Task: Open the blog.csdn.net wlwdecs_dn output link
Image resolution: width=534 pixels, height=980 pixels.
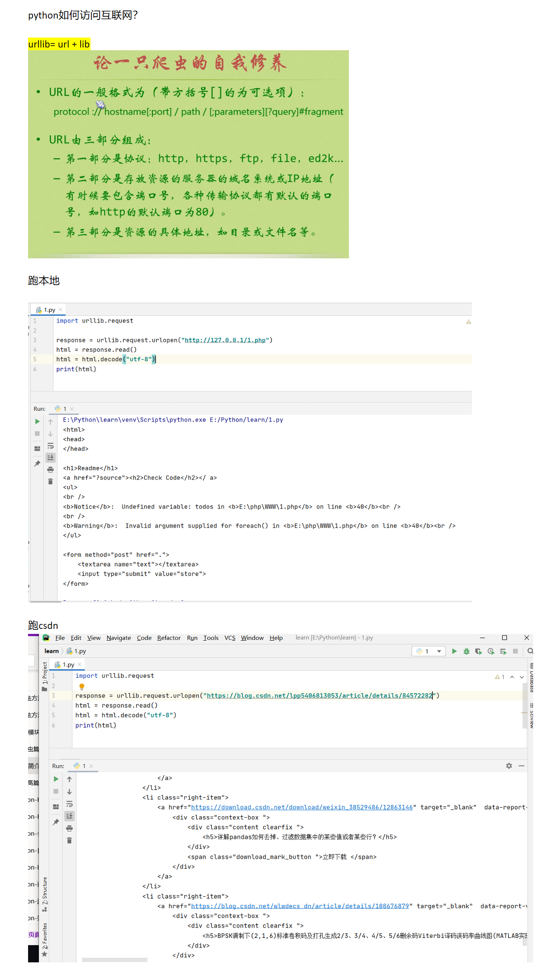Action: click(x=300, y=906)
